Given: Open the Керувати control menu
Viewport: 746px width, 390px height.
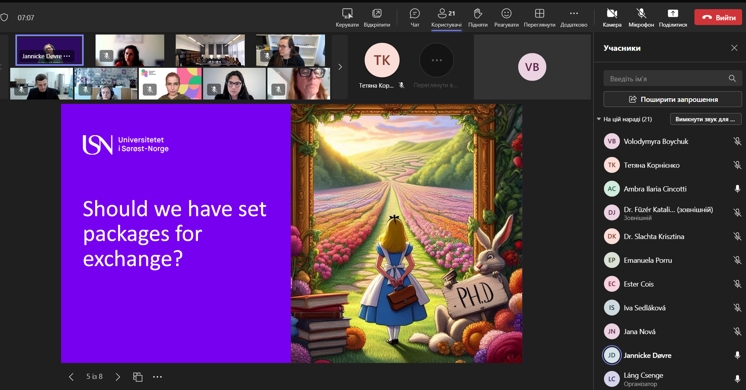Looking at the screenshot, I should [347, 17].
